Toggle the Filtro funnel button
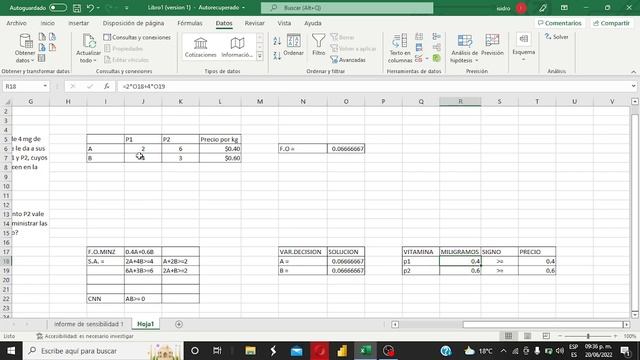This screenshot has width=640, height=360. tap(318, 45)
